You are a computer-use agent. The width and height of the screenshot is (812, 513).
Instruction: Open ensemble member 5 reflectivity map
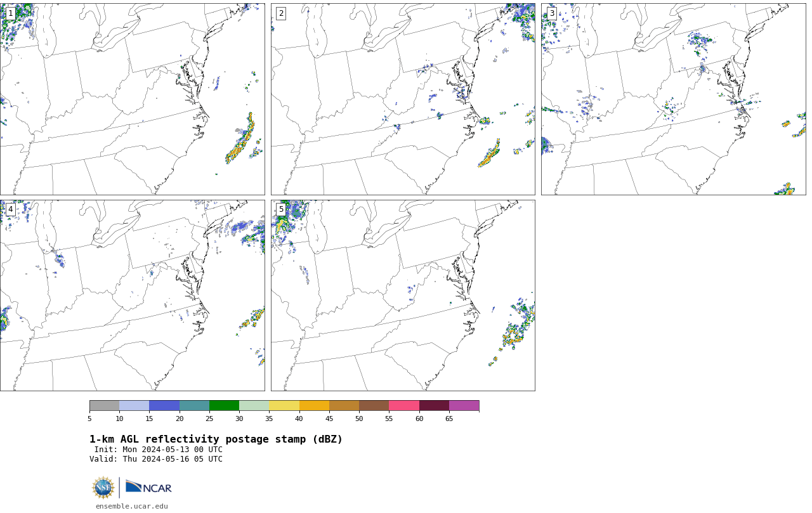coord(403,295)
